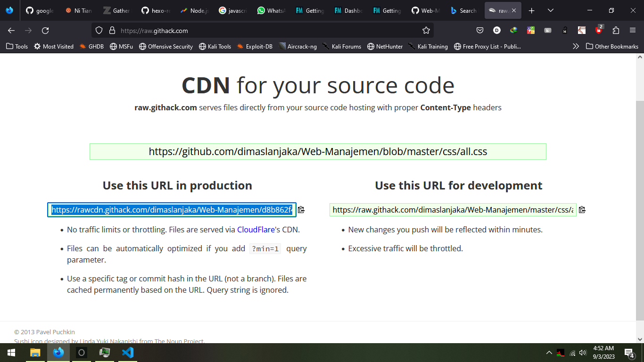Copy the production URL via clipboard icon

pos(301,210)
